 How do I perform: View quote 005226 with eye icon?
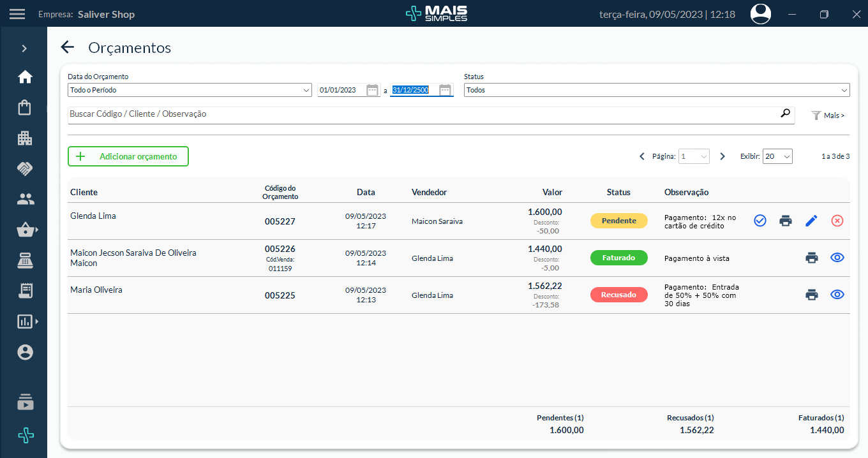click(x=837, y=258)
